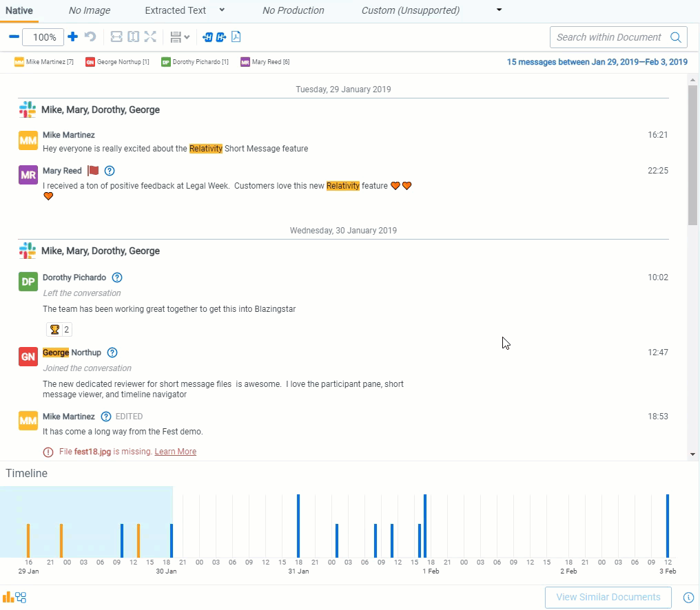The height and width of the screenshot is (610, 700).
Task: Click the fit to width icon
Action: click(x=116, y=37)
